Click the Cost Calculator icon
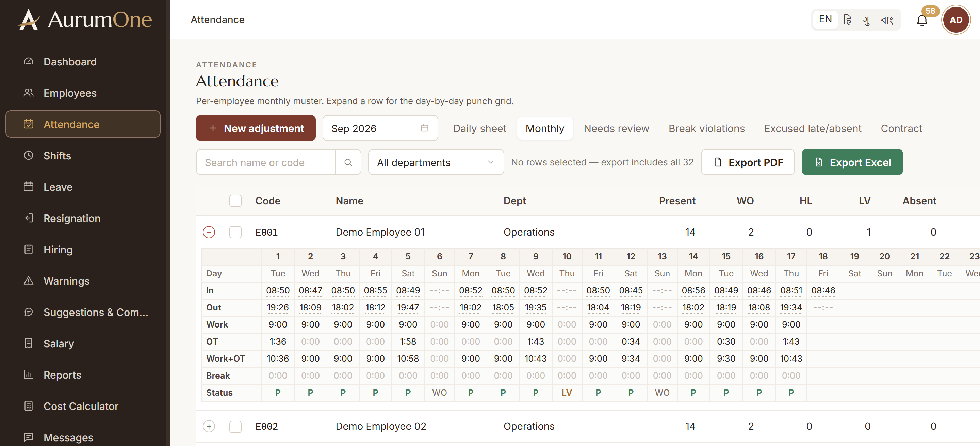980x446 pixels. [x=29, y=406]
